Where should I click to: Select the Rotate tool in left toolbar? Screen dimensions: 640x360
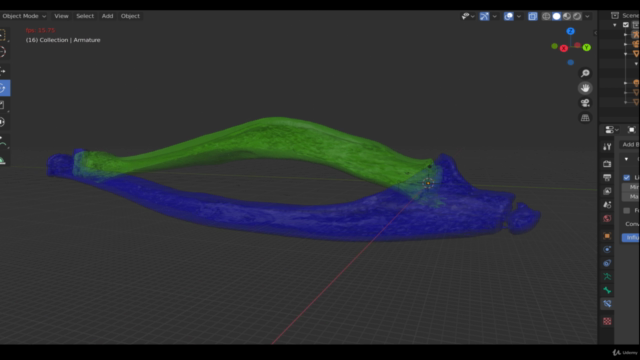point(4,88)
